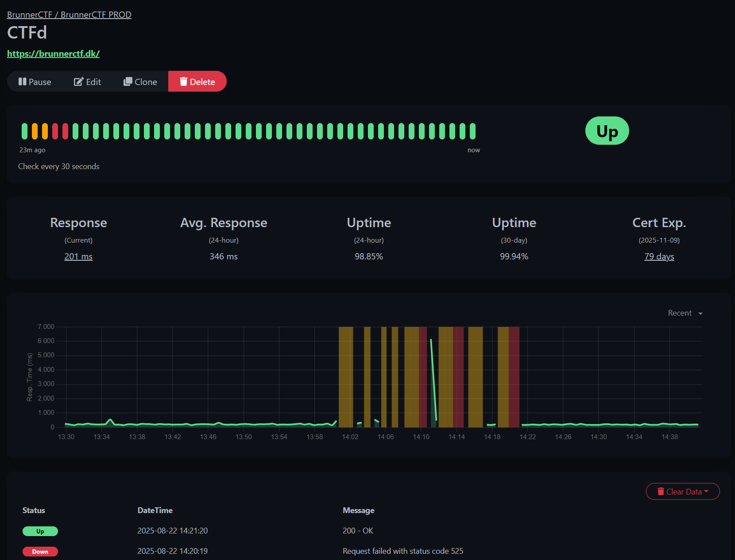
Task: Delete the CTFd monitor
Action: [197, 81]
